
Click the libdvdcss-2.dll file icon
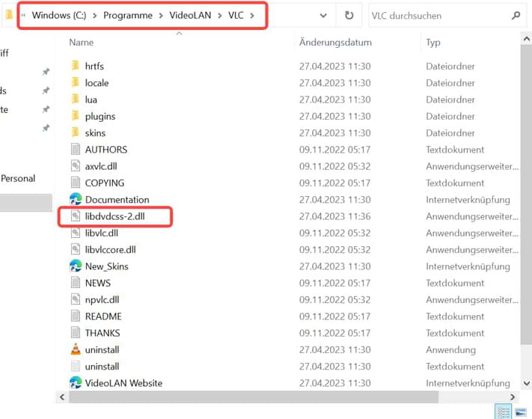pos(76,215)
